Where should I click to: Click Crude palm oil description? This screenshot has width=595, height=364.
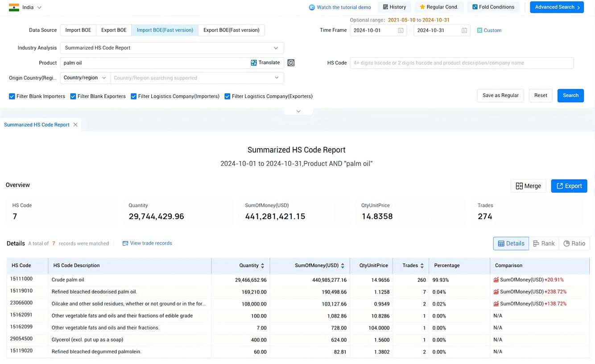(68, 280)
